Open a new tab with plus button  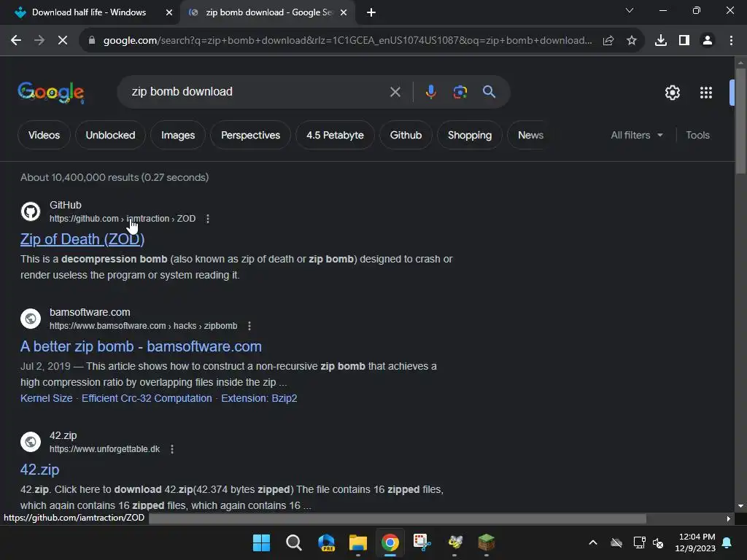(x=371, y=12)
